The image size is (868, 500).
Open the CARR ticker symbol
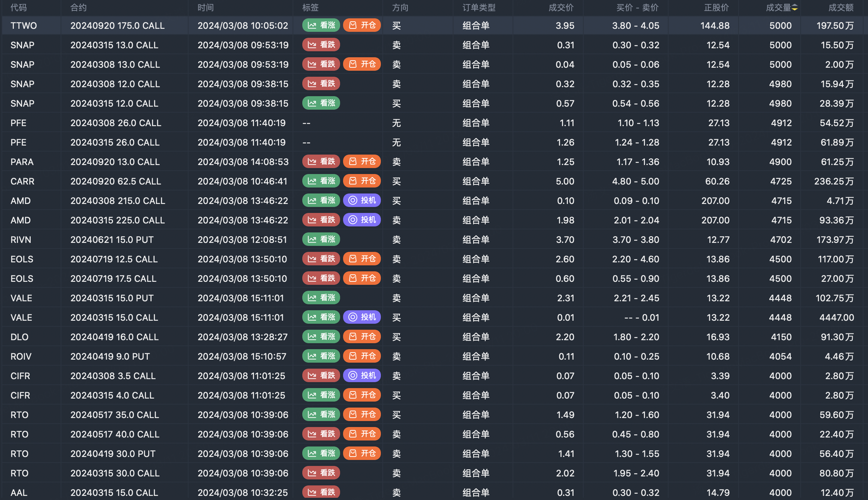22,181
